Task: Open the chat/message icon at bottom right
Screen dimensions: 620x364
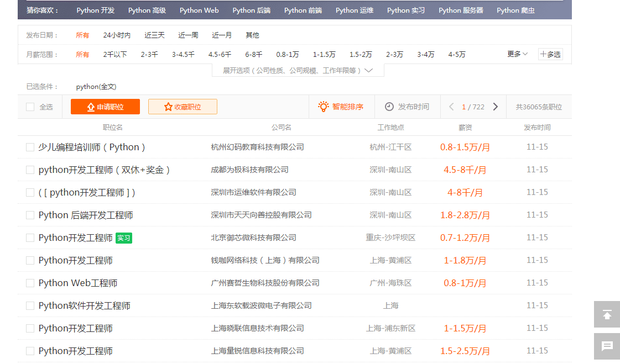Action: pos(607,346)
